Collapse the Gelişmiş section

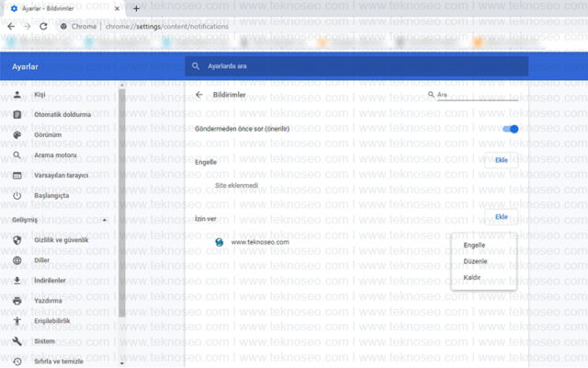104,220
